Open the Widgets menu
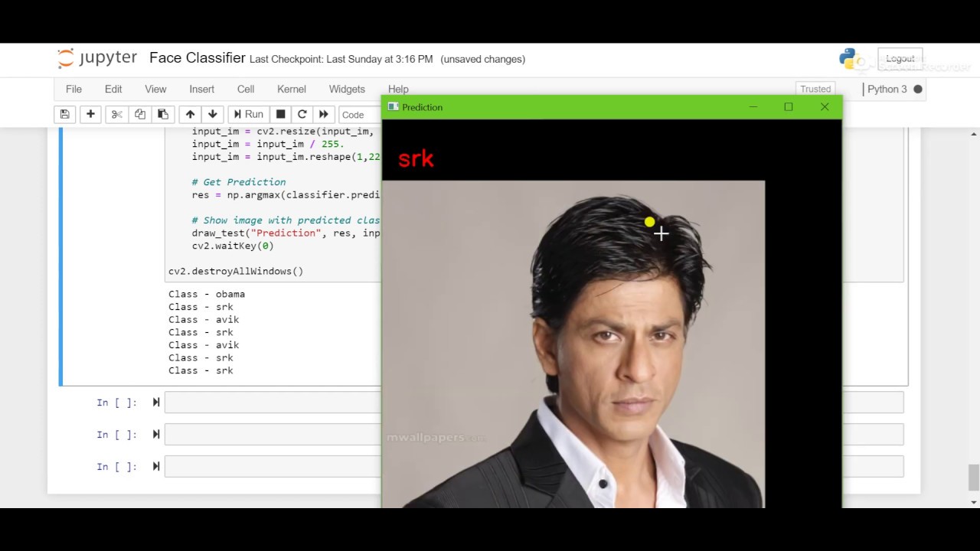Viewport: 980px width, 551px height. pos(347,89)
